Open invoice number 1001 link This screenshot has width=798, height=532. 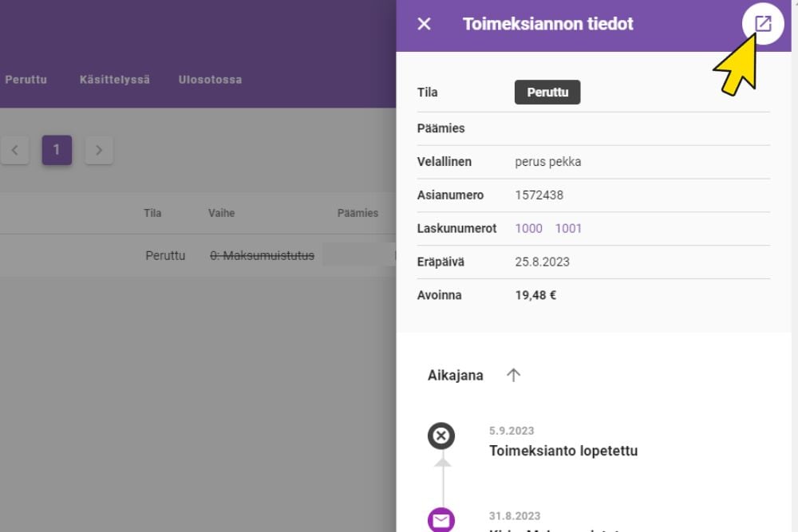[568, 228]
